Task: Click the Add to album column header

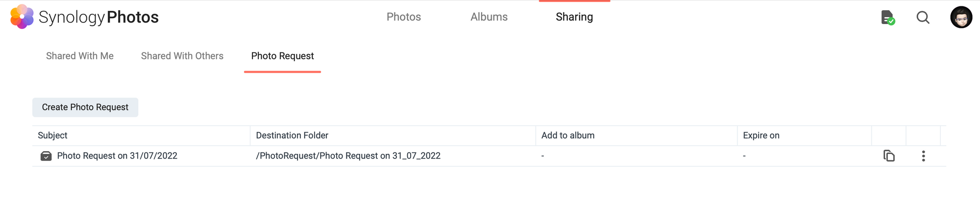Action: pos(568,135)
